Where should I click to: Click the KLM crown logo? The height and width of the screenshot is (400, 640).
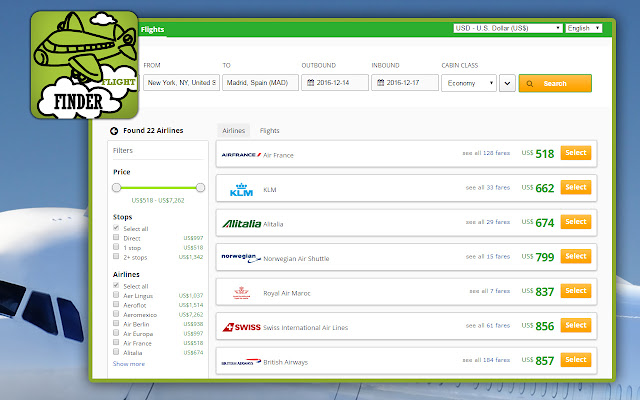point(241,189)
